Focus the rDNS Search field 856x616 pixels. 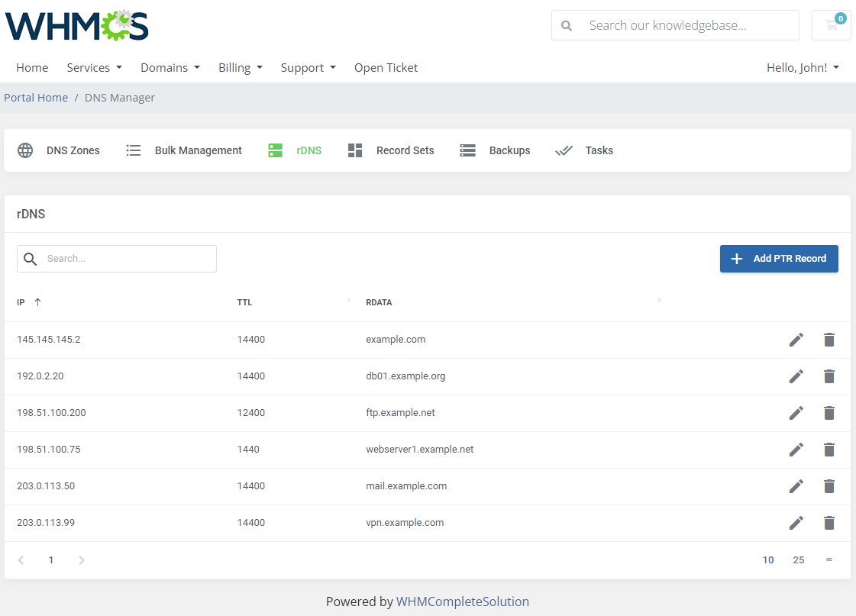tap(117, 259)
